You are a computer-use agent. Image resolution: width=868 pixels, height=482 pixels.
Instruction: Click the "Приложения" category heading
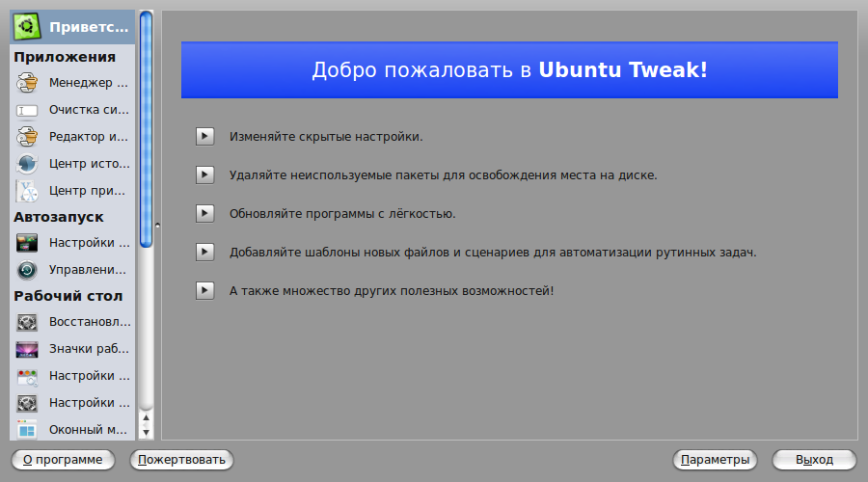(65, 57)
